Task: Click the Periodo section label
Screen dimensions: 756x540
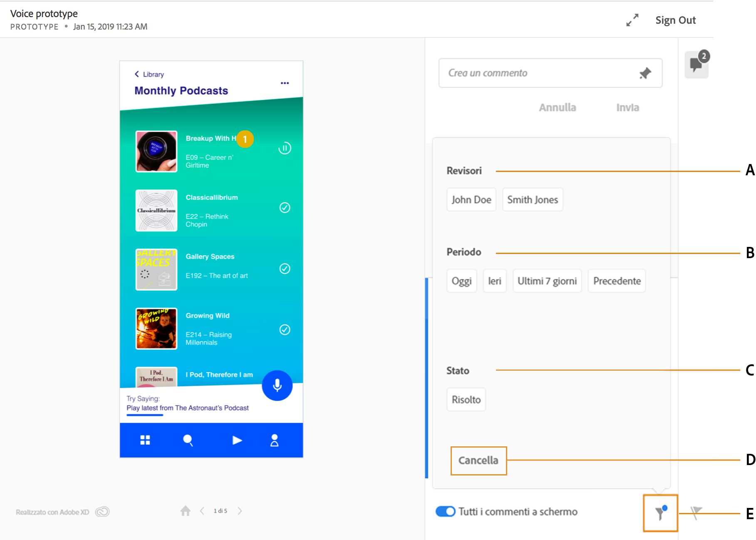Action: [x=464, y=252]
